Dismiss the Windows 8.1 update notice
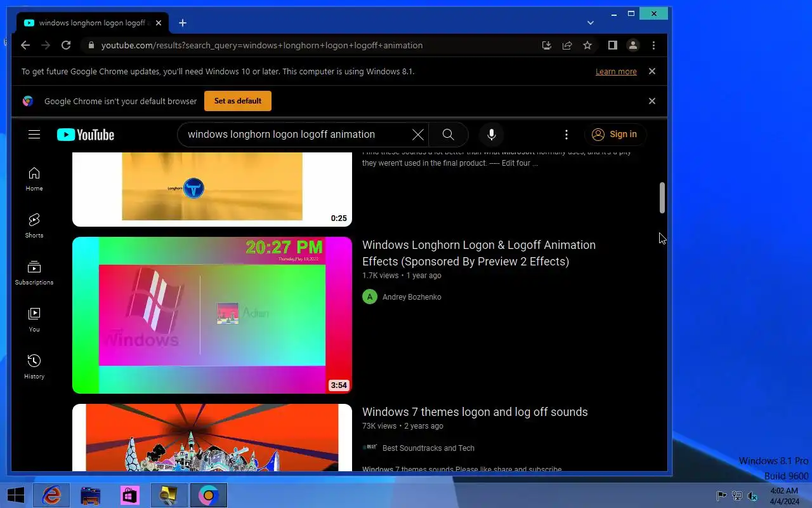 652,71
